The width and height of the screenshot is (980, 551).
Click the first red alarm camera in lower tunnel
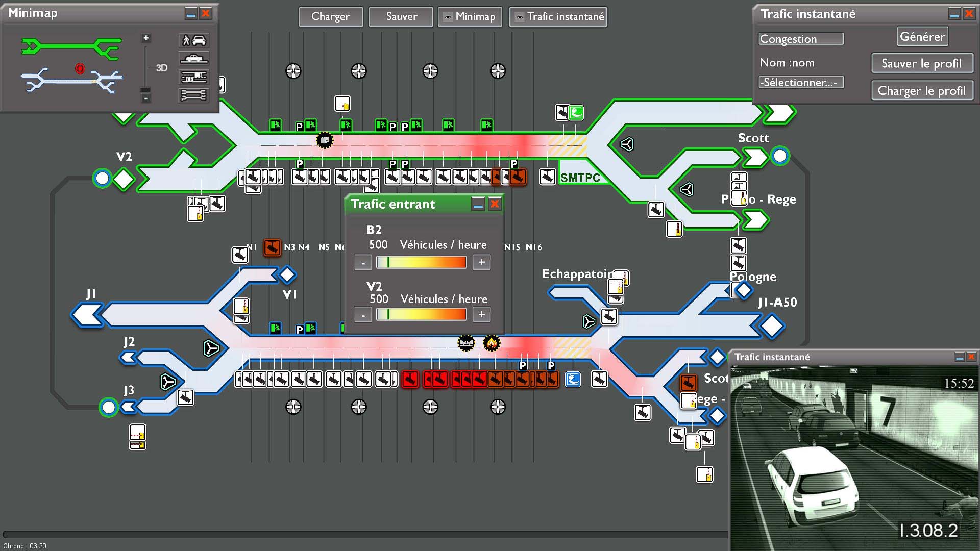pyautogui.click(x=410, y=379)
